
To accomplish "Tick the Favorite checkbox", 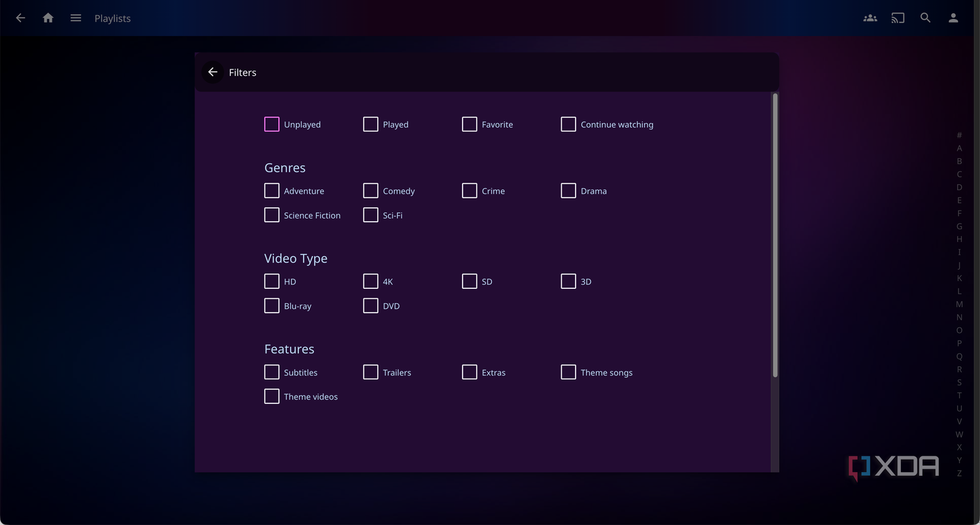I will coord(469,124).
